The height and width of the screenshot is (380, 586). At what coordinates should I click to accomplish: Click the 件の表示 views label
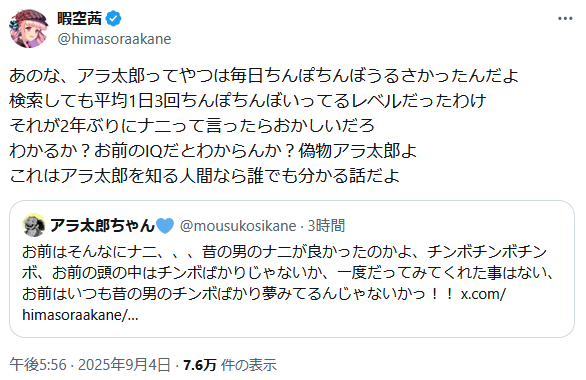click(x=249, y=365)
